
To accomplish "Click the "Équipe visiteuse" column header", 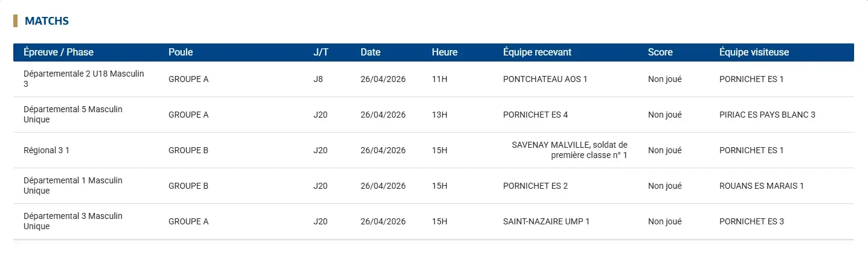I will 754,52.
